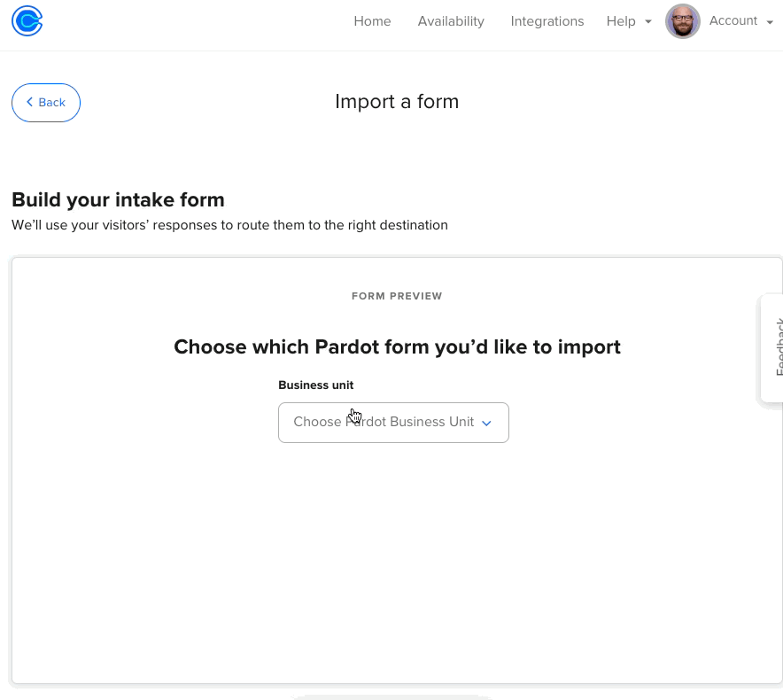783x700 pixels.
Task: Go to the Availability page
Action: click(x=451, y=21)
